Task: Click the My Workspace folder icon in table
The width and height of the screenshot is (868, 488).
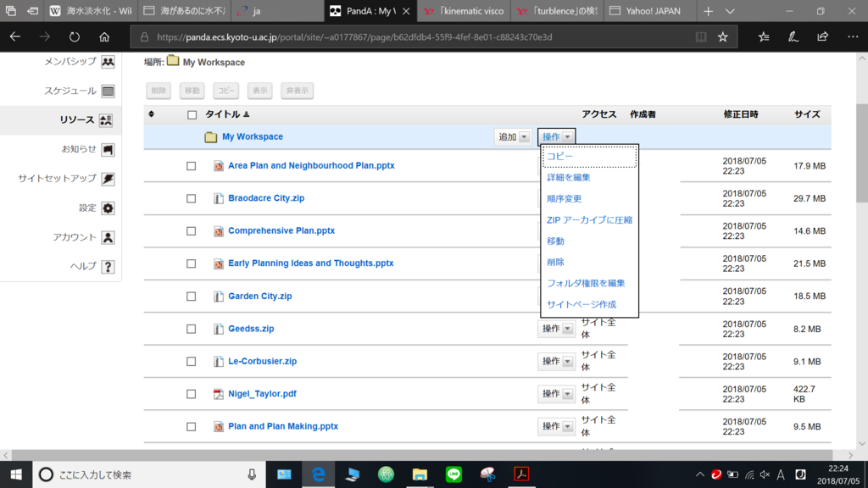Action: click(210, 136)
